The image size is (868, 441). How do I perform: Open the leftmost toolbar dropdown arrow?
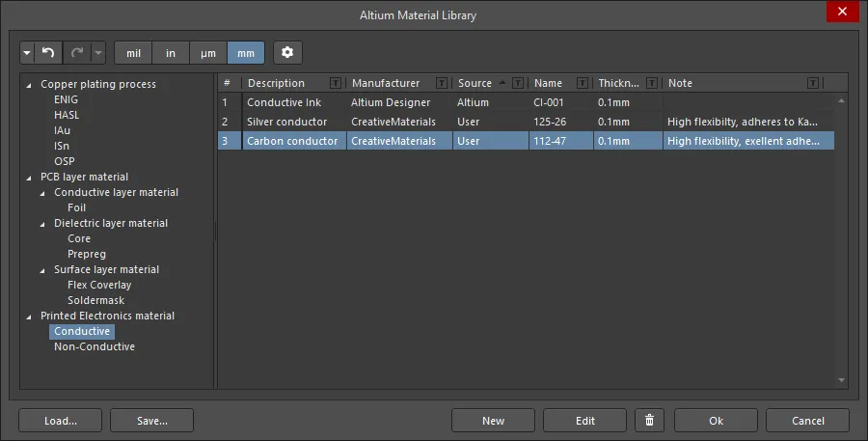coord(27,53)
